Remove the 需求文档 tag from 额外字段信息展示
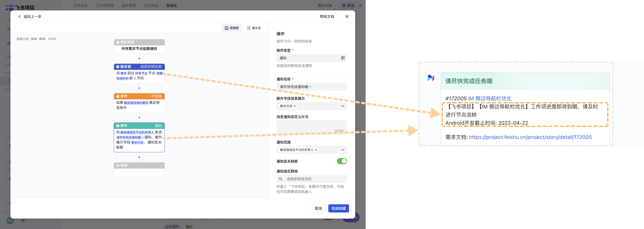The image size is (644, 229). point(295,106)
